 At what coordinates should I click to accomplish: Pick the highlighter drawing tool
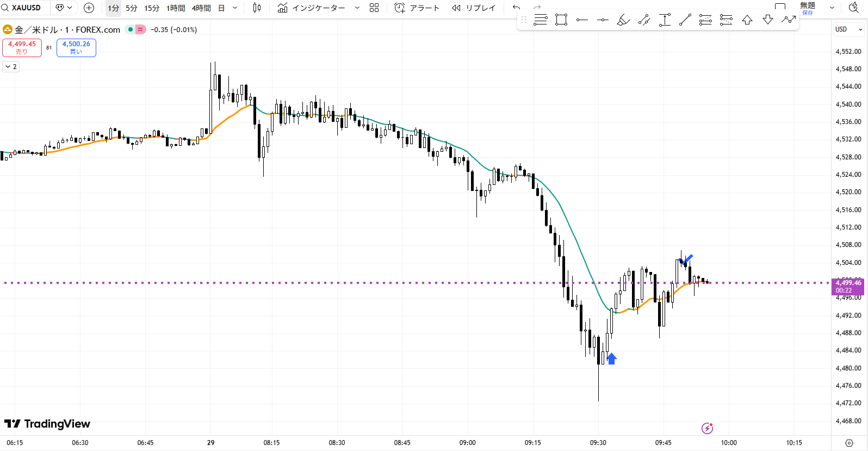pos(623,20)
